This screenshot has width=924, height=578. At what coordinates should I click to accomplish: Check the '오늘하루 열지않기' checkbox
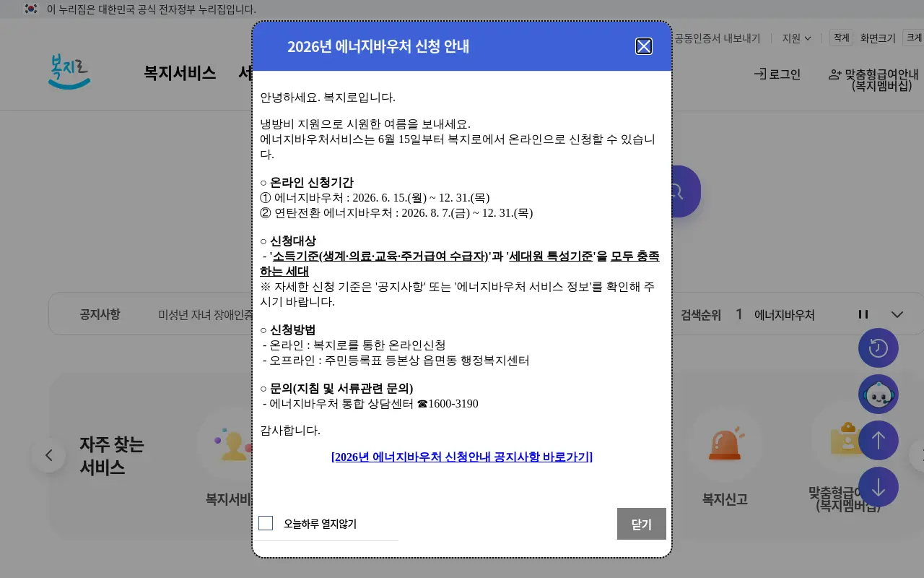[266, 523]
